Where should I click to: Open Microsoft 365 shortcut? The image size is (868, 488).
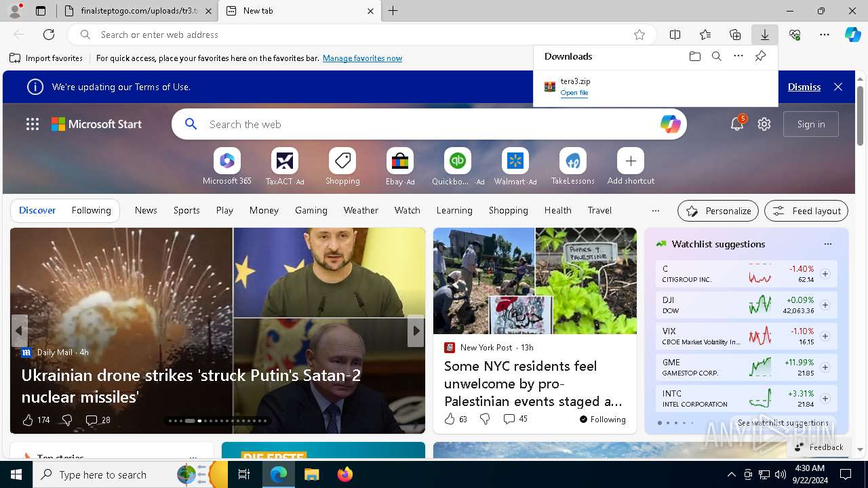(227, 167)
